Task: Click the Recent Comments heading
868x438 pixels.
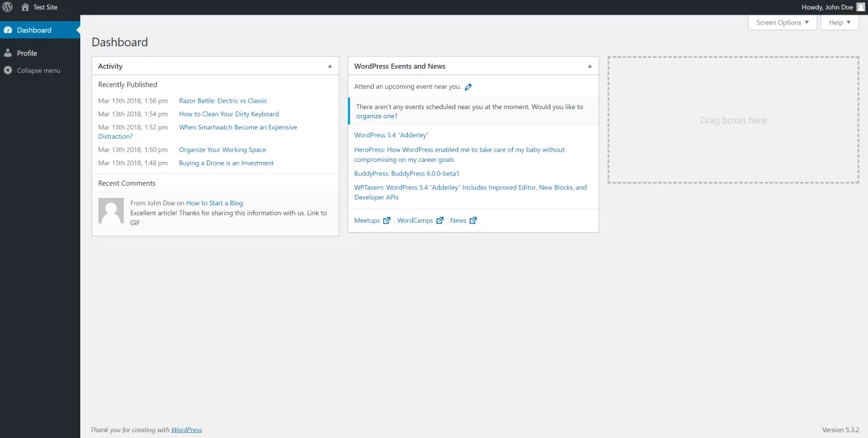Action: click(127, 184)
